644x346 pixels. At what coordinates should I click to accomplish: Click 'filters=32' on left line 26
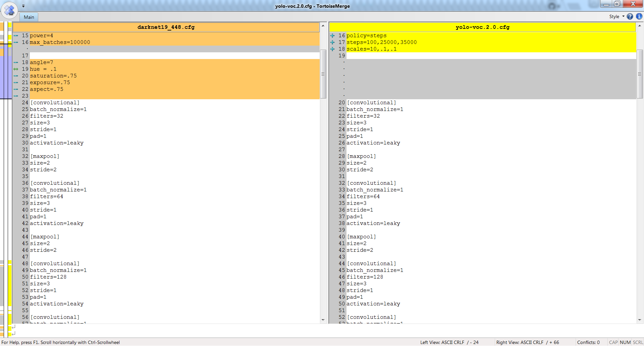coord(47,116)
